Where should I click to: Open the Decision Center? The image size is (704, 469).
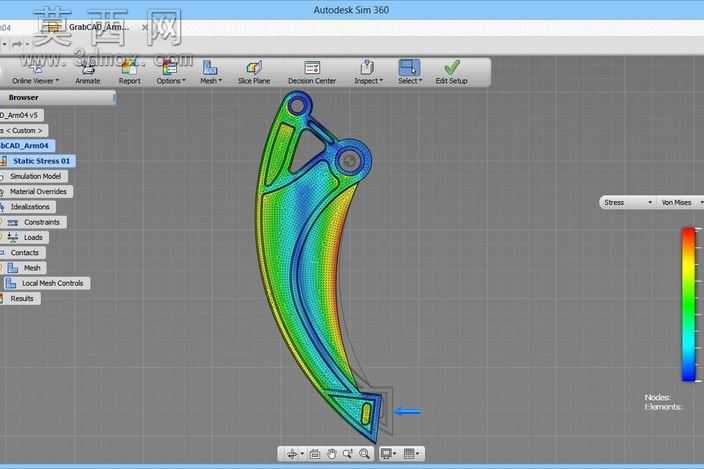(x=312, y=72)
